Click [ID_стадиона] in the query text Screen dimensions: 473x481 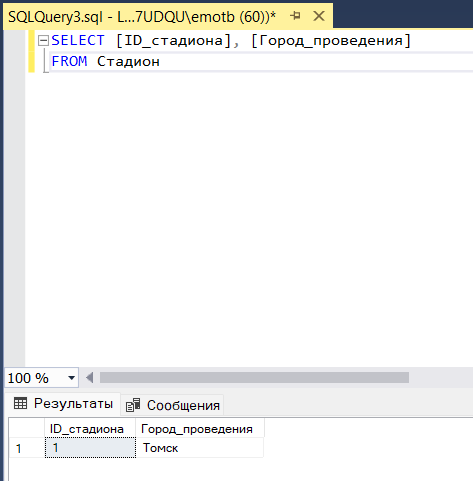pos(173,41)
